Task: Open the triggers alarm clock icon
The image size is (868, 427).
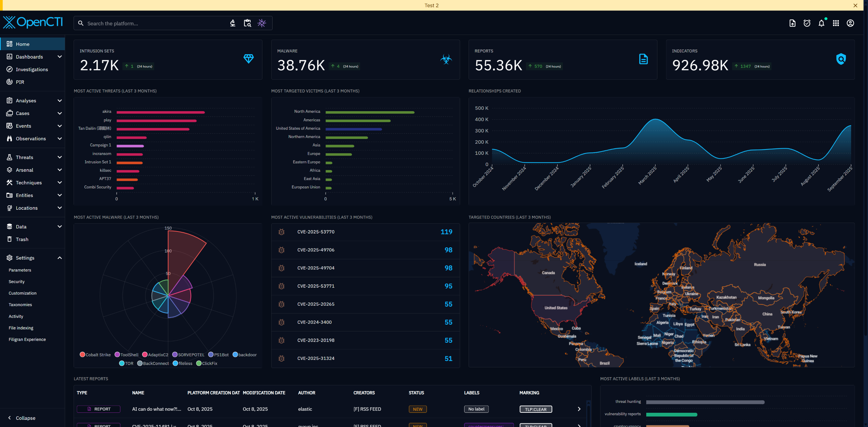Action: pyautogui.click(x=807, y=23)
